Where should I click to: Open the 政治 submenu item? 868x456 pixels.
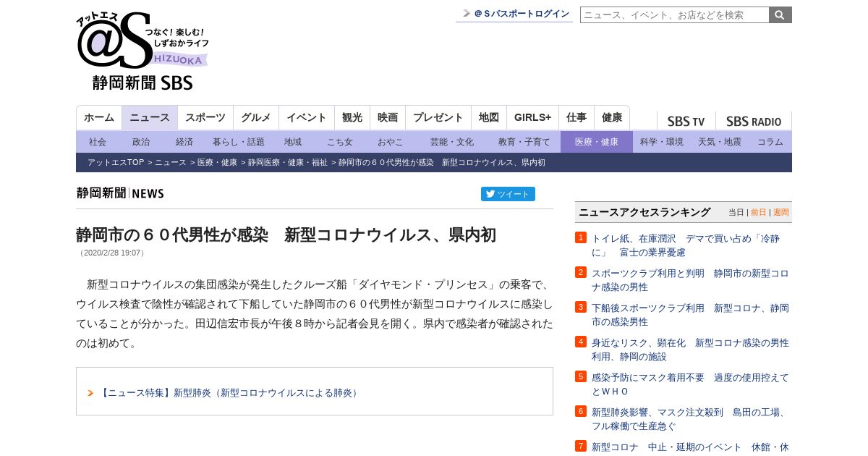[141, 142]
